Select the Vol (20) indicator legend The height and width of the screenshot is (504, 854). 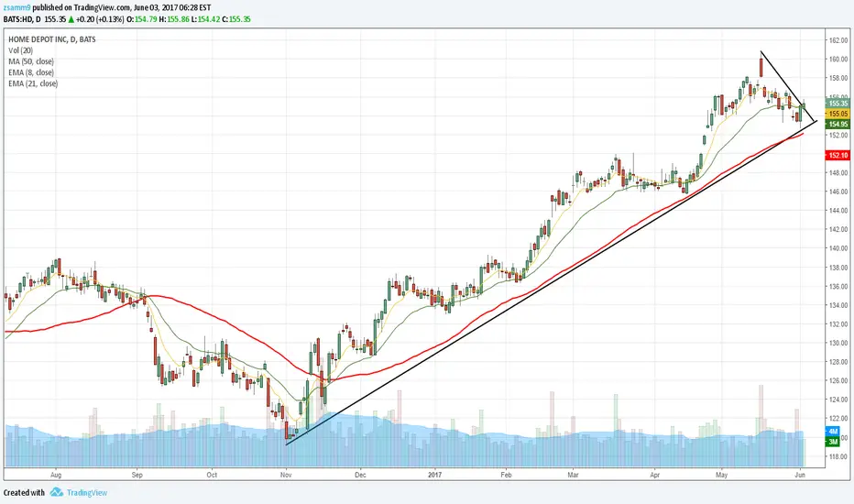(x=21, y=50)
